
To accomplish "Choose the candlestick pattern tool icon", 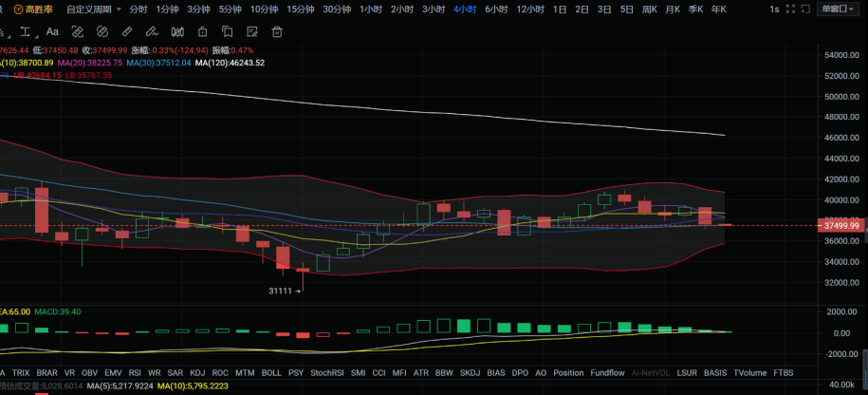I will tap(177, 31).
